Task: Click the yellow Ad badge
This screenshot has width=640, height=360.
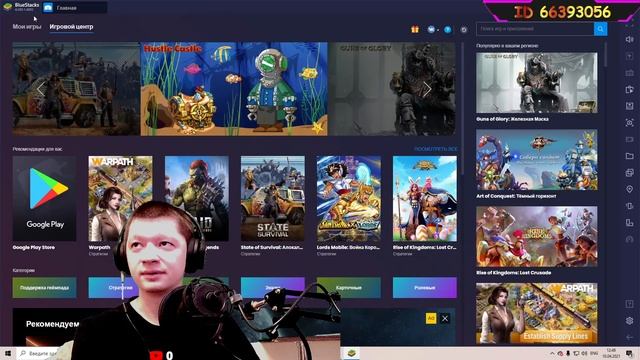Action: [x=431, y=318]
